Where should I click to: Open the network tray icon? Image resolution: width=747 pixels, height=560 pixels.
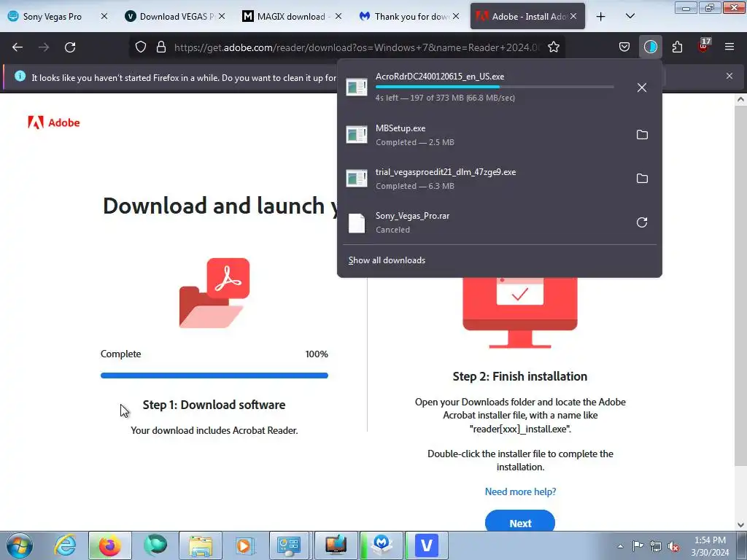pyautogui.click(x=656, y=546)
